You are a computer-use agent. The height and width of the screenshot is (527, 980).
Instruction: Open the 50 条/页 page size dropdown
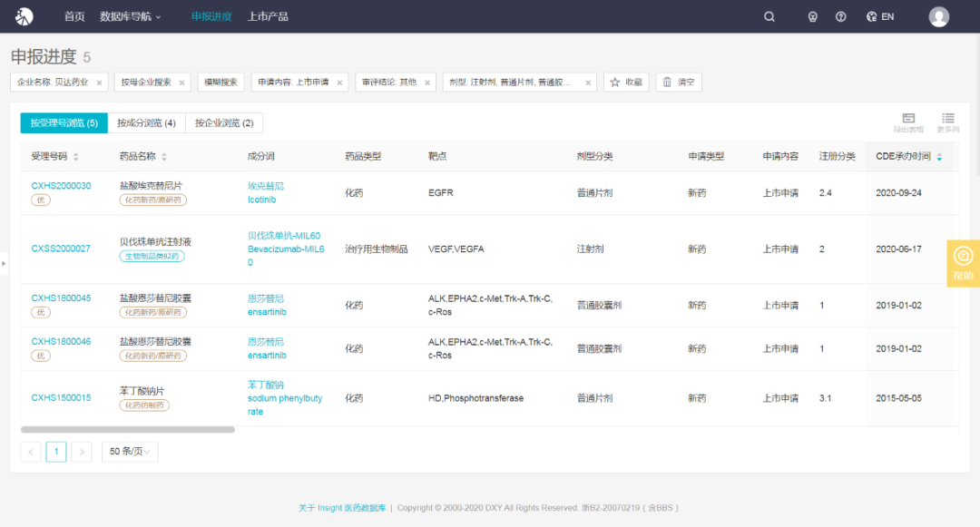point(130,452)
